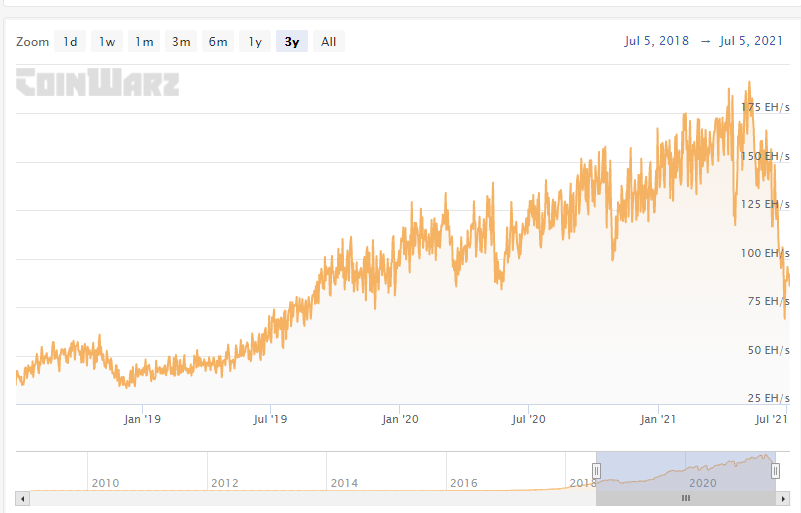Click the active 3y zoom button
This screenshot has width=801, height=513.
[x=291, y=41]
